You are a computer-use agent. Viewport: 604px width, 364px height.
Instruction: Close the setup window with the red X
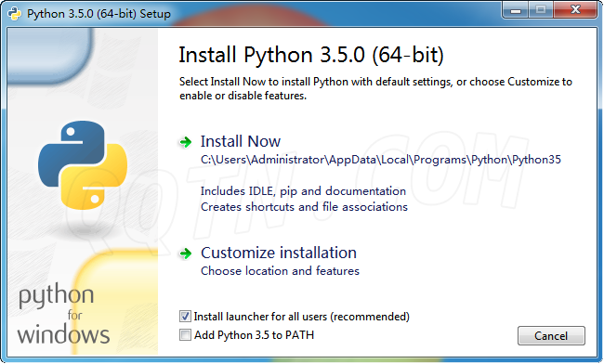point(575,9)
